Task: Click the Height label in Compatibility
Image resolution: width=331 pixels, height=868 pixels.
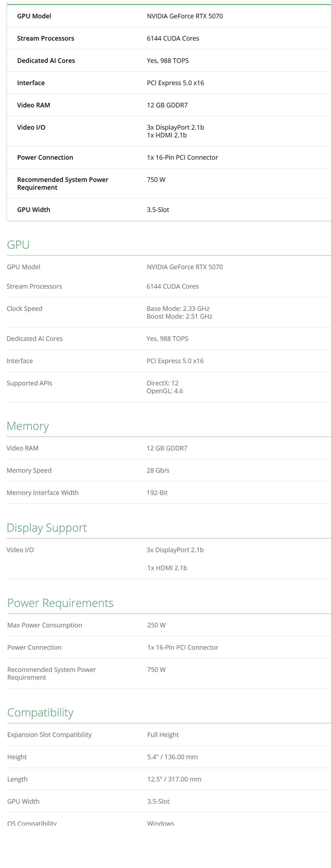Action: pyautogui.click(x=17, y=757)
